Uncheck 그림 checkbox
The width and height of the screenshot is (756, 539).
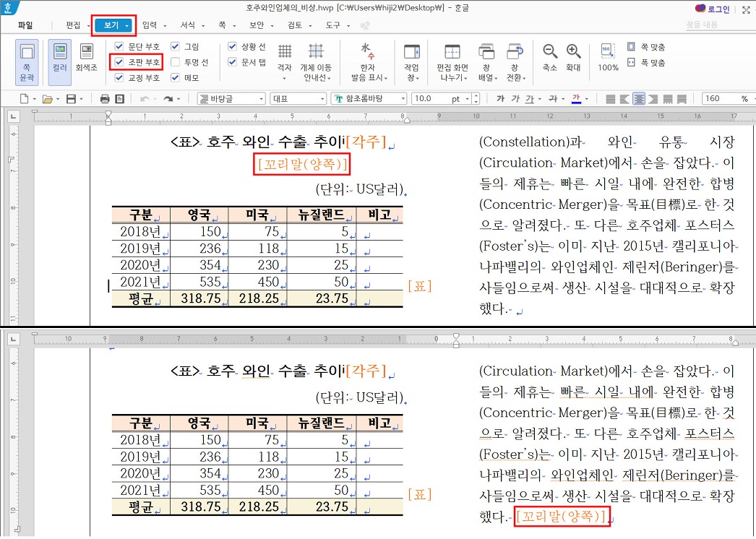175,46
